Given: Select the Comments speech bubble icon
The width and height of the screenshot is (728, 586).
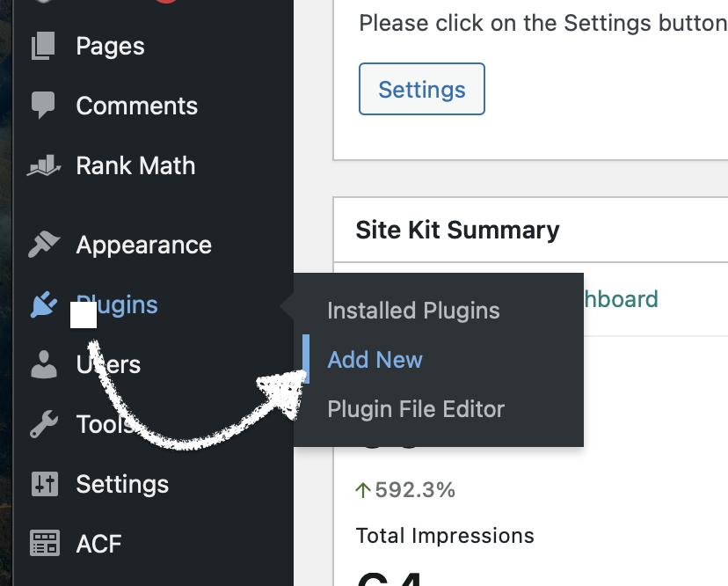Looking at the screenshot, I should (44, 106).
